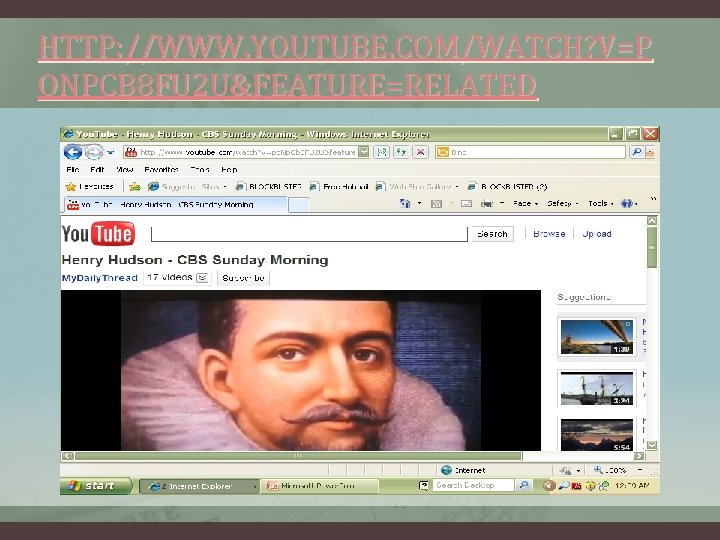720x540 pixels.
Task: Open the Upload link on YouTube
Action: click(x=596, y=234)
